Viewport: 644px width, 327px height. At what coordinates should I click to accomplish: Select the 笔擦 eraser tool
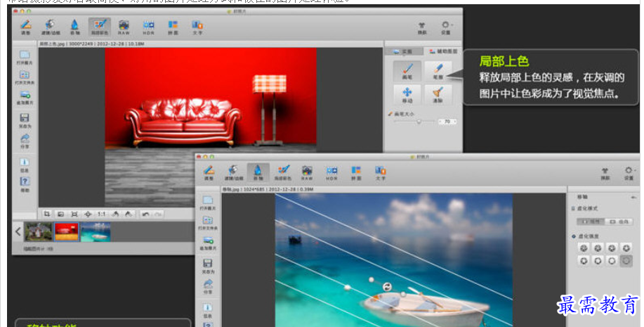(438, 71)
